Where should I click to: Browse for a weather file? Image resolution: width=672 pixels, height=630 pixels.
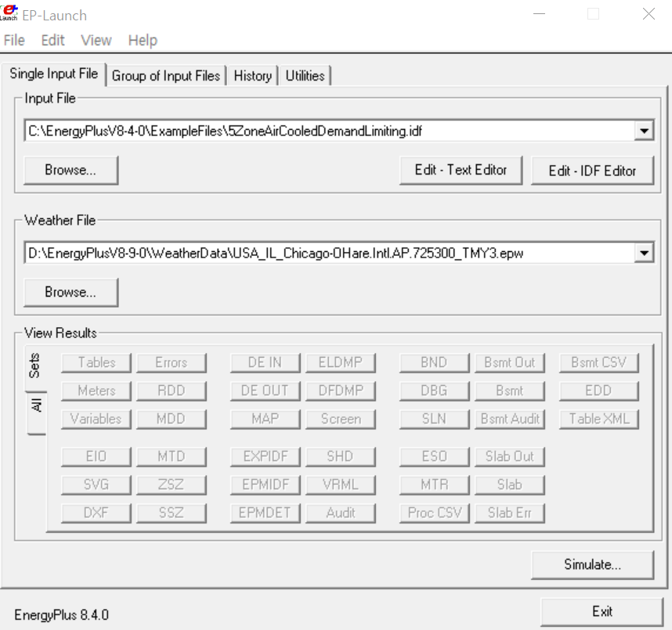tap(70, 292)
